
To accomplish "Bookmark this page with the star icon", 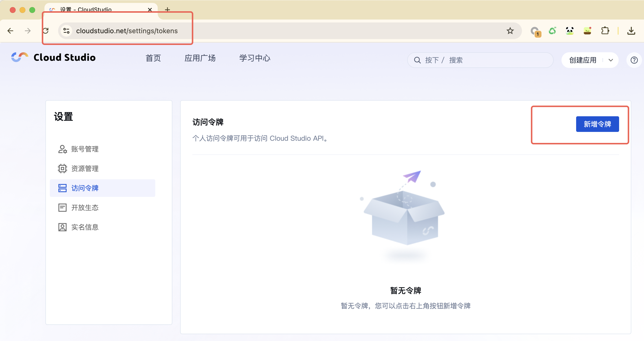I will [510, 31].
